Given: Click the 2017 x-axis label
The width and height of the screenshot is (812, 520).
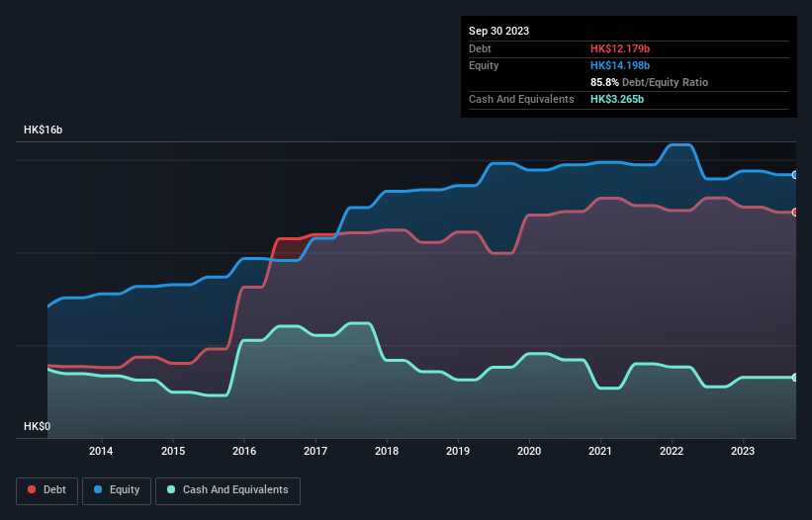Looking at the screenshot, I should tap(316, 451).
